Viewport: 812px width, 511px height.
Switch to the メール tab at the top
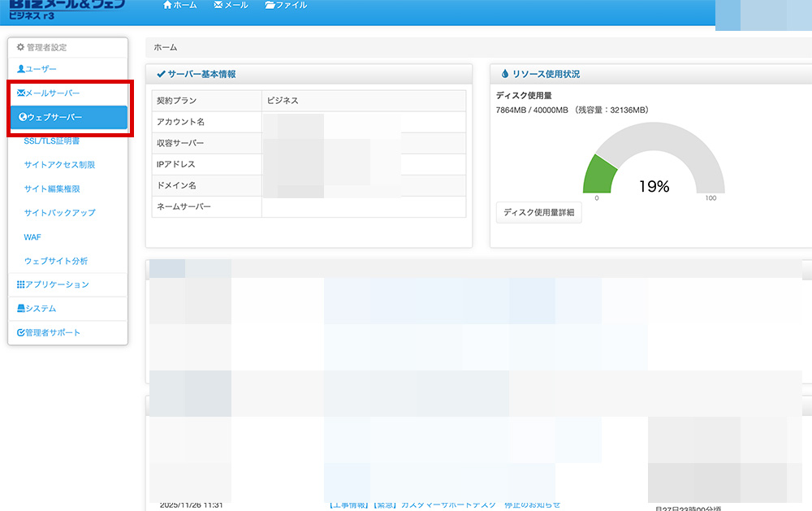231,4
